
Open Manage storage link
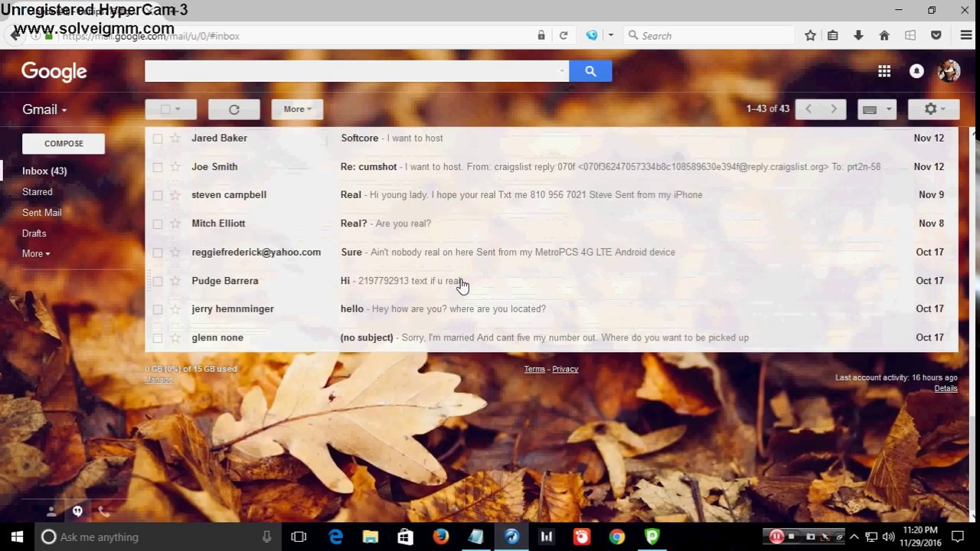click(158, 380)
